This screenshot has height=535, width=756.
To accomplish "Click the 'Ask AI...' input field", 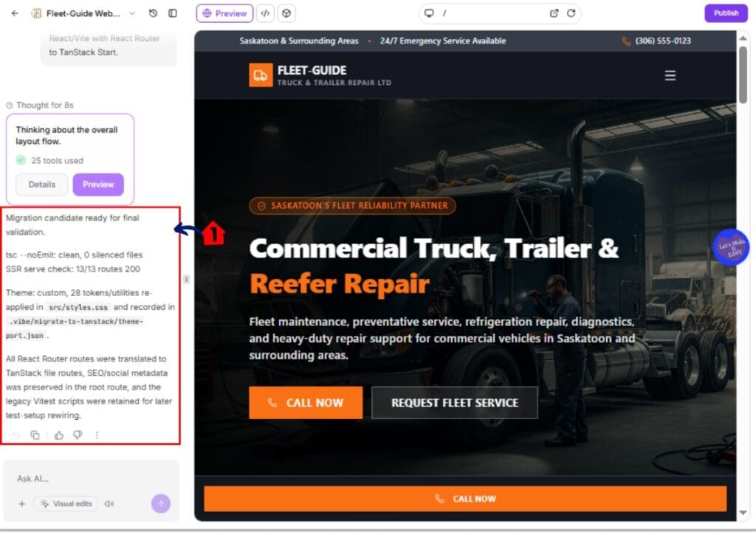I will click(92, 479).
